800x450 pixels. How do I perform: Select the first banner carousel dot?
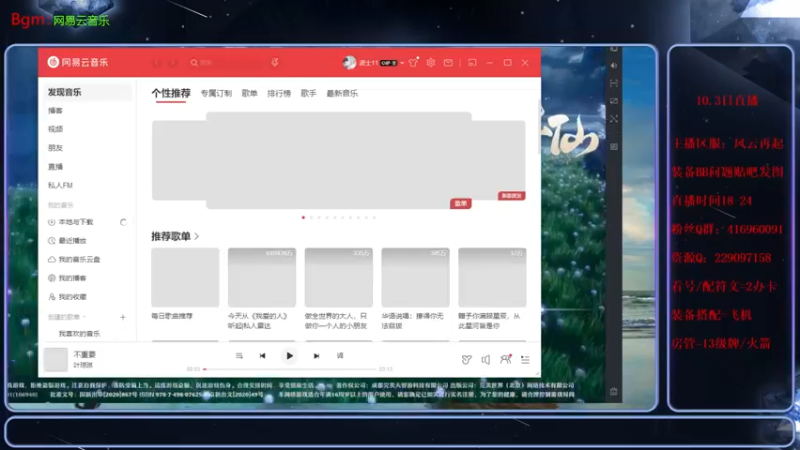click(x=304, y=217)
